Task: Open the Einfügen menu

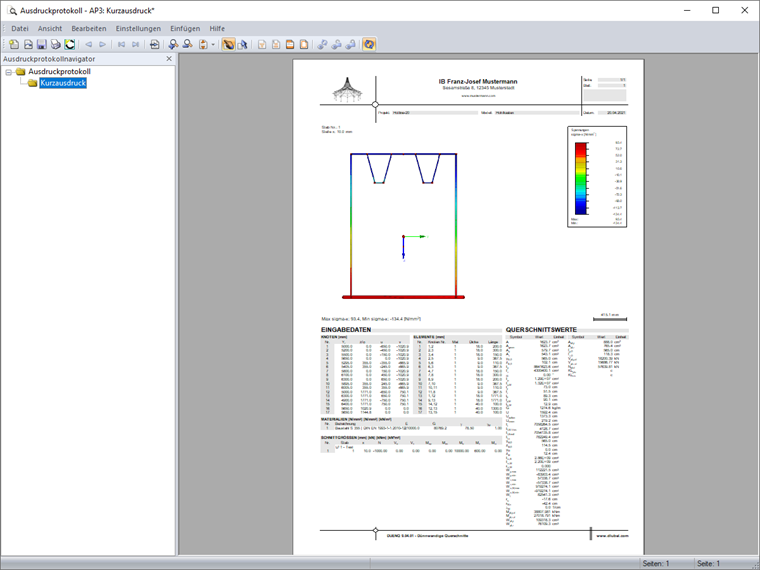Action: [185, 29]
